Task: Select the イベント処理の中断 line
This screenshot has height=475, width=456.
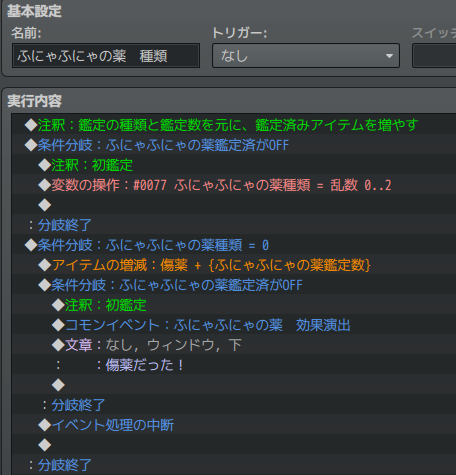Action: click(234, 425)
